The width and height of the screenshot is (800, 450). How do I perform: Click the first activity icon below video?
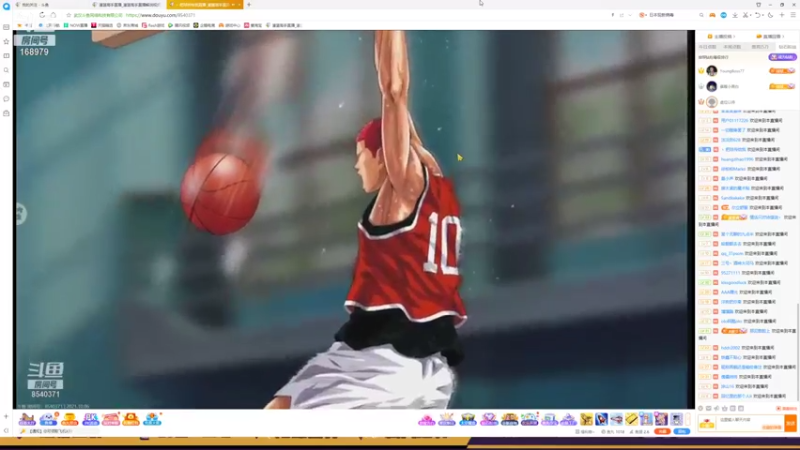[27, 419]
